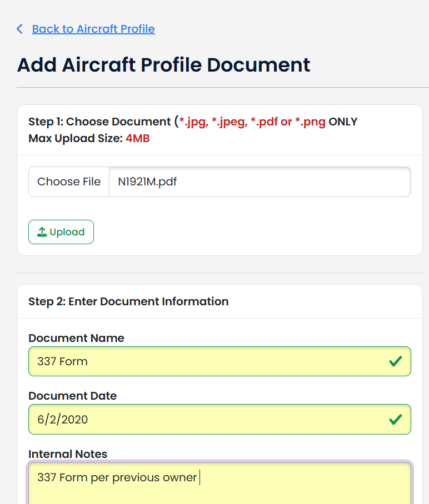Focus the Document Name field with 337 Form
Screen dimensions: 429x504
pos(220,361)
